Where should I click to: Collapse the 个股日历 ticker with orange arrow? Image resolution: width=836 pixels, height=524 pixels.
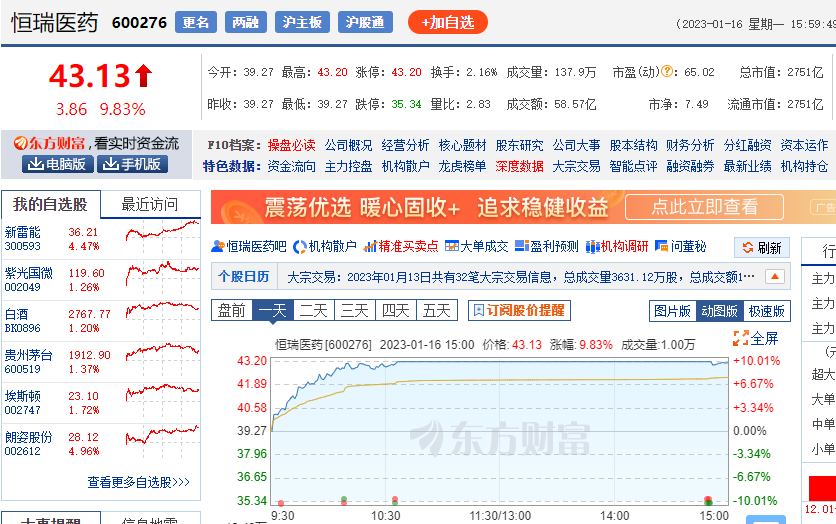click(x=775, y=277)
